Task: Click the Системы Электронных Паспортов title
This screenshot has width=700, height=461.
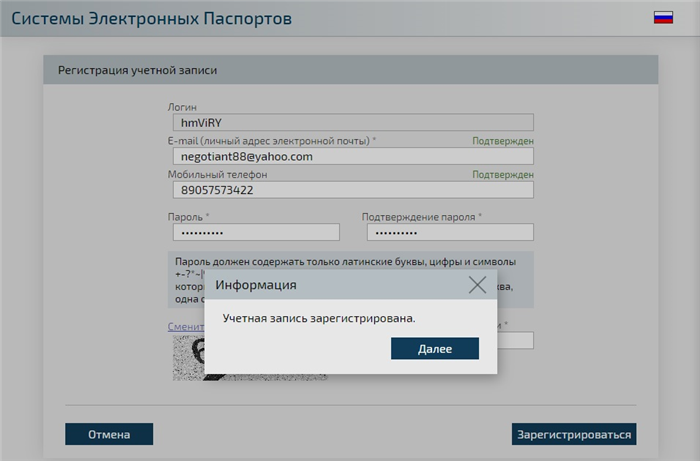Action: [x=151, y=19]
